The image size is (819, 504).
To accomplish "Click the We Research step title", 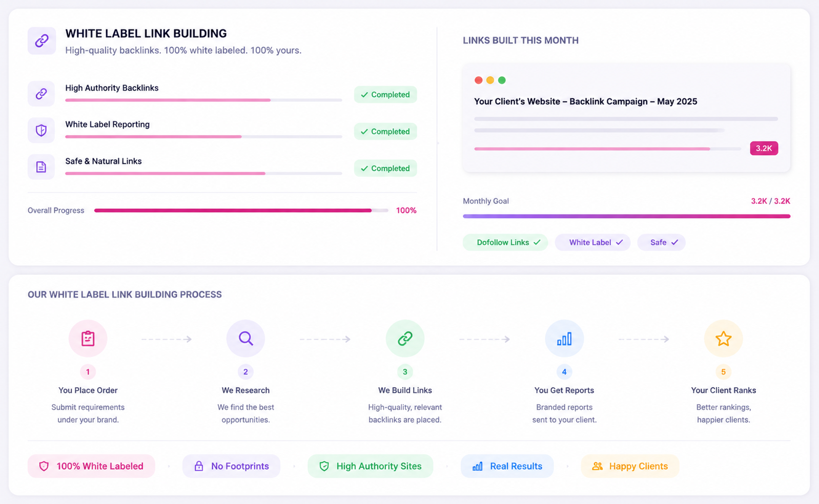I will (245, 390).
